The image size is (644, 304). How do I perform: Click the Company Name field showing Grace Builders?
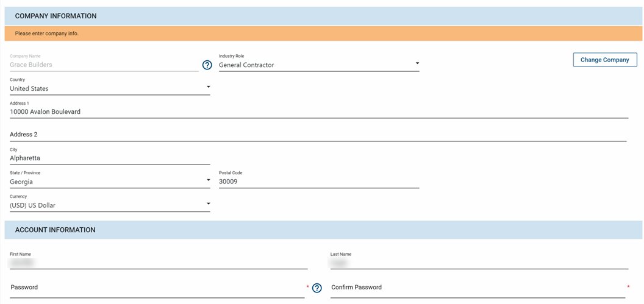coord(104,65)
